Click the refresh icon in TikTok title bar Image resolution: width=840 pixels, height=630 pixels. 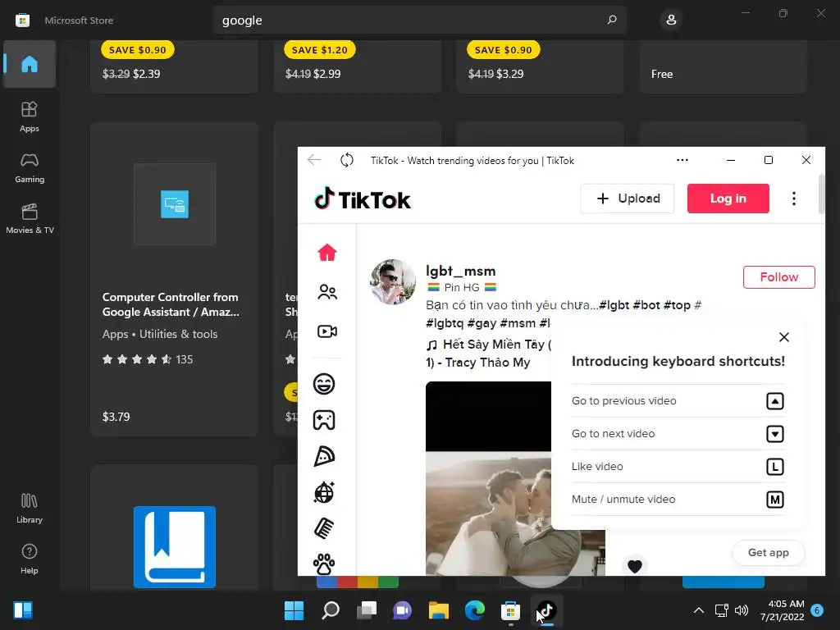(x=347, y=160)
